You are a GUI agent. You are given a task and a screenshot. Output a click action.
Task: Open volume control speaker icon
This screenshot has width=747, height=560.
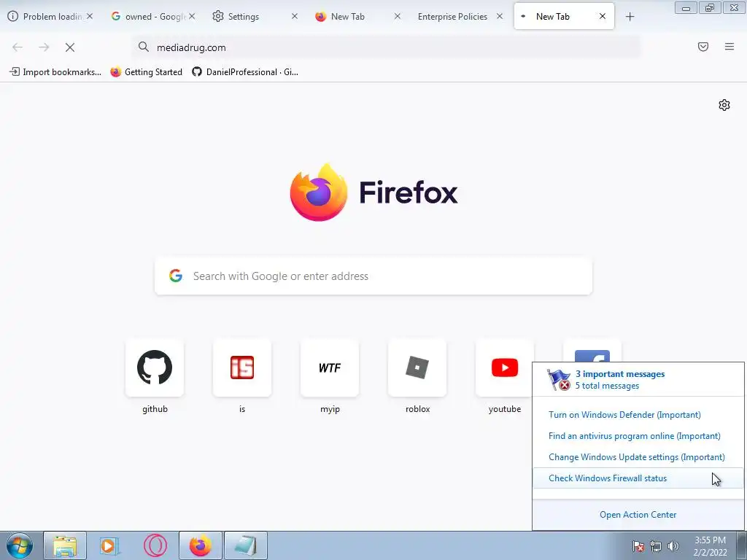point(673,546)
